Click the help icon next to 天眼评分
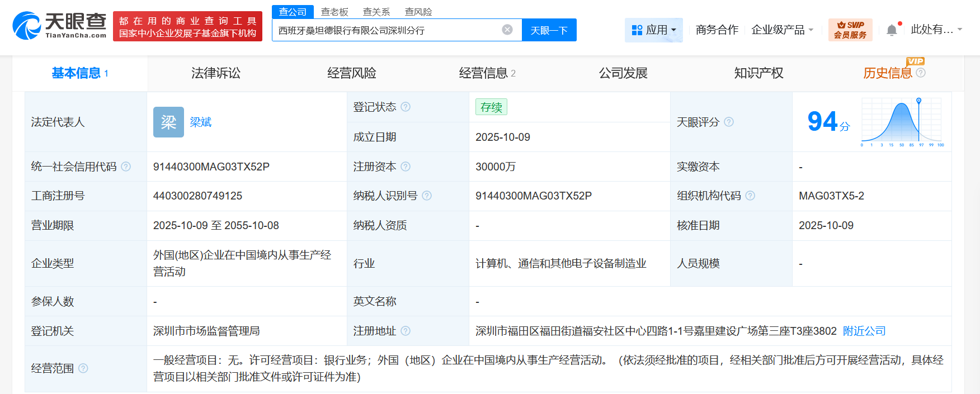 coord(729,122)
